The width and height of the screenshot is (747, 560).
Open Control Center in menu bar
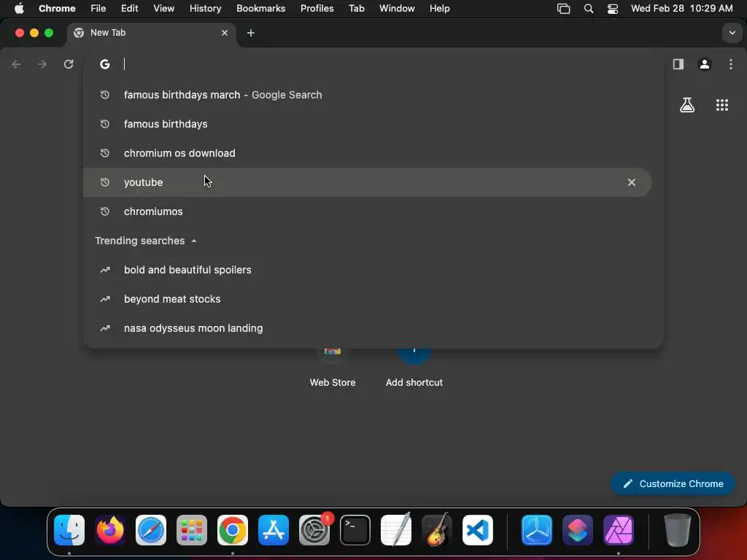613,8
